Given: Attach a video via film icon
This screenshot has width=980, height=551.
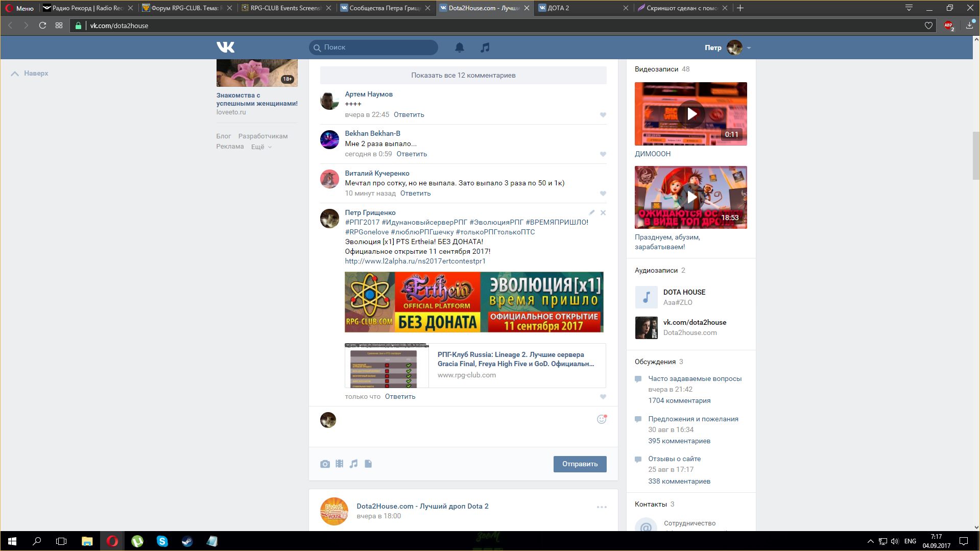Looking at the screenshot, I should 339,464.
